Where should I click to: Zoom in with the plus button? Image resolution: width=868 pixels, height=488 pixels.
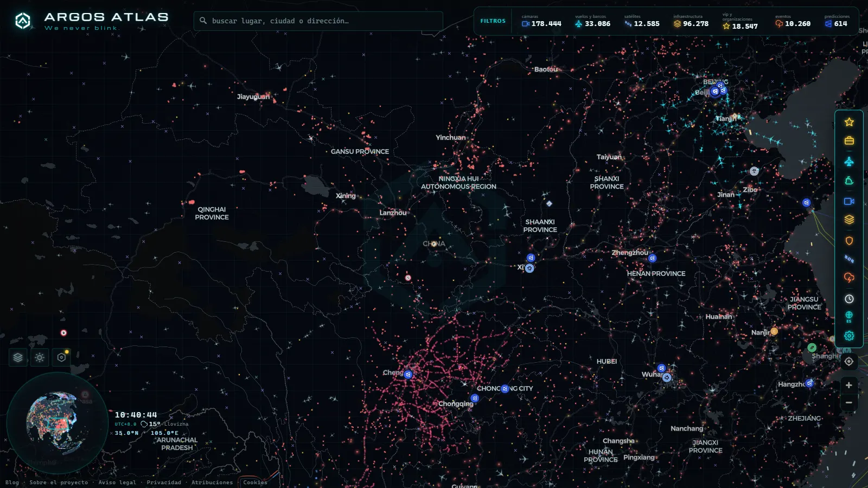click(x=849, y=385)
